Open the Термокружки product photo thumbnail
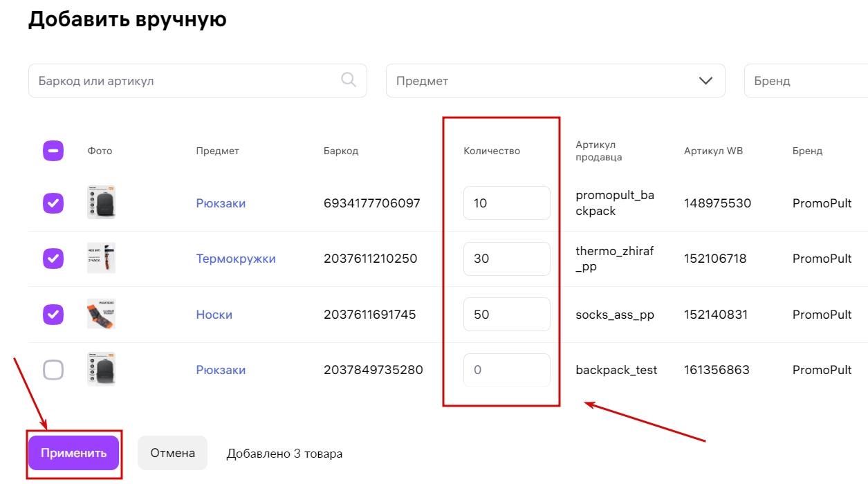 [x=101, y=259]
